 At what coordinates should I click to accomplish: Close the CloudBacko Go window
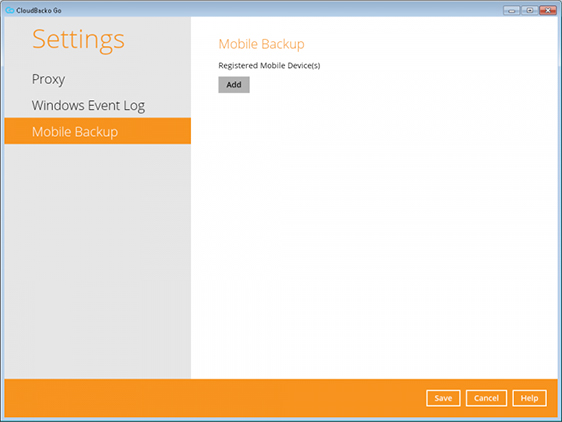pyautogui.click(x=548, y=10)
